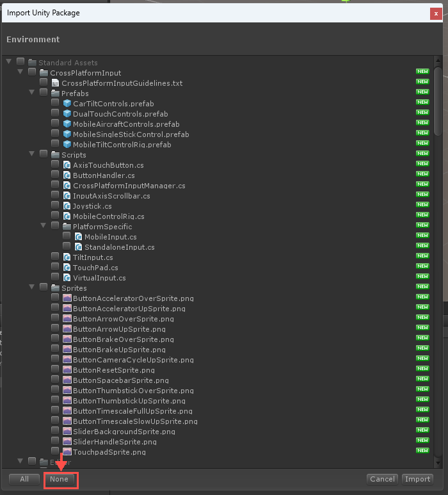448x495 pixels.
Task: Select ButtonThumbstickUpSprite.png file name
Action: pyautogui.click(x=129, y=401)
